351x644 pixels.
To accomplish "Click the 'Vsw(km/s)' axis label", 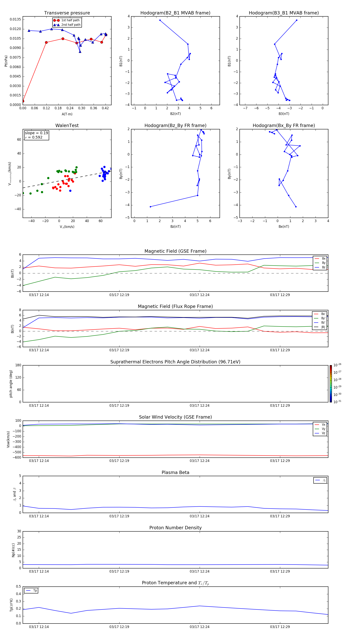I will (8, 439).
